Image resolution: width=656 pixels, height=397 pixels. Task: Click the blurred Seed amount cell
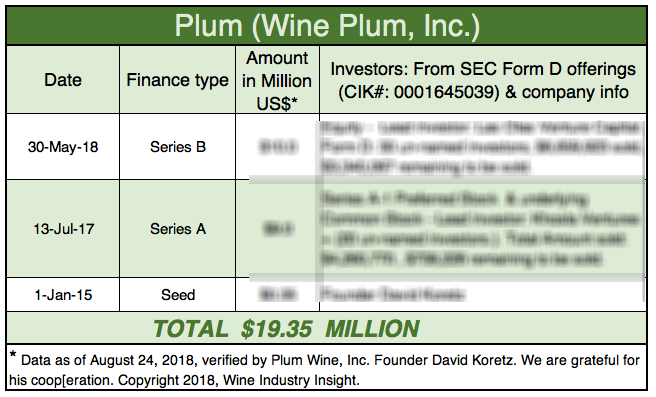point(278,295)
